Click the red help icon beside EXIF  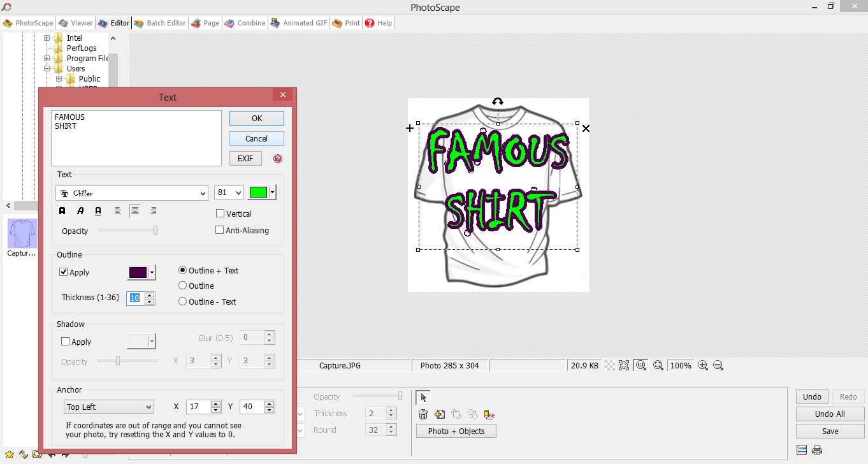[277, 159]
